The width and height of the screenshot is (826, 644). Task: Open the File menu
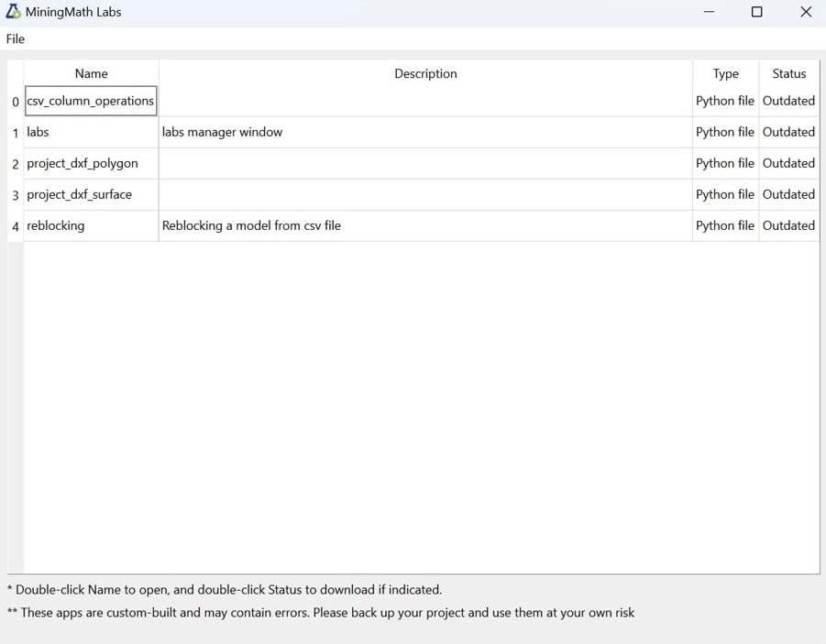coord(16,38)
